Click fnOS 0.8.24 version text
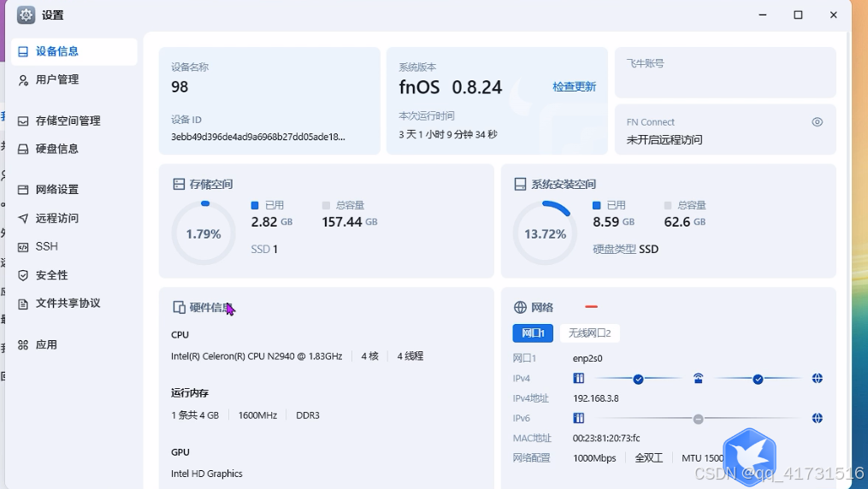This screenshot has height=489, width=868. point(450,87)
